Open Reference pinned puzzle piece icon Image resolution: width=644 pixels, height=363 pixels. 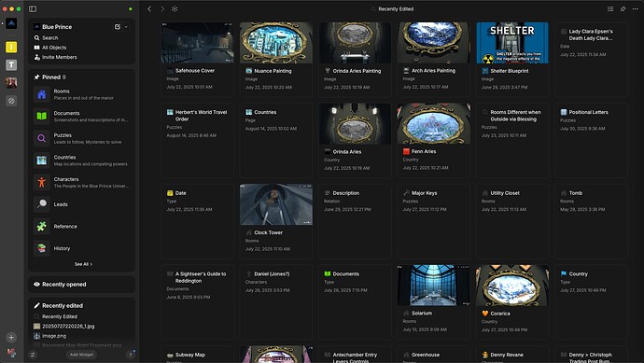41,226
